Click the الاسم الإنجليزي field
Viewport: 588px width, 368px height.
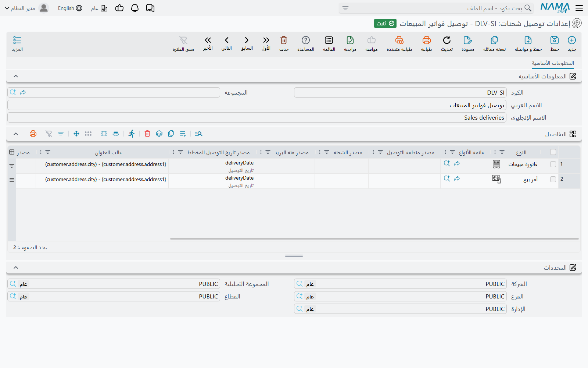point(257,117)
